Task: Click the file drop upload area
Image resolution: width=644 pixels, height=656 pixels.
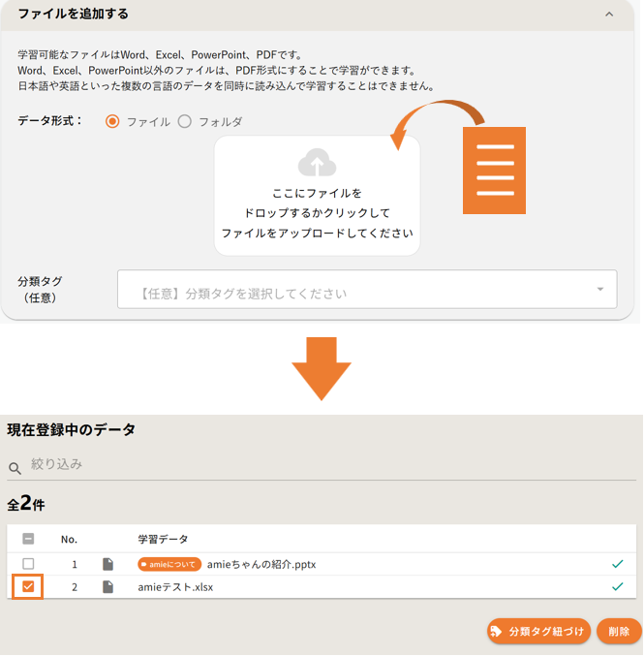Action: click(x=317, y=196)
